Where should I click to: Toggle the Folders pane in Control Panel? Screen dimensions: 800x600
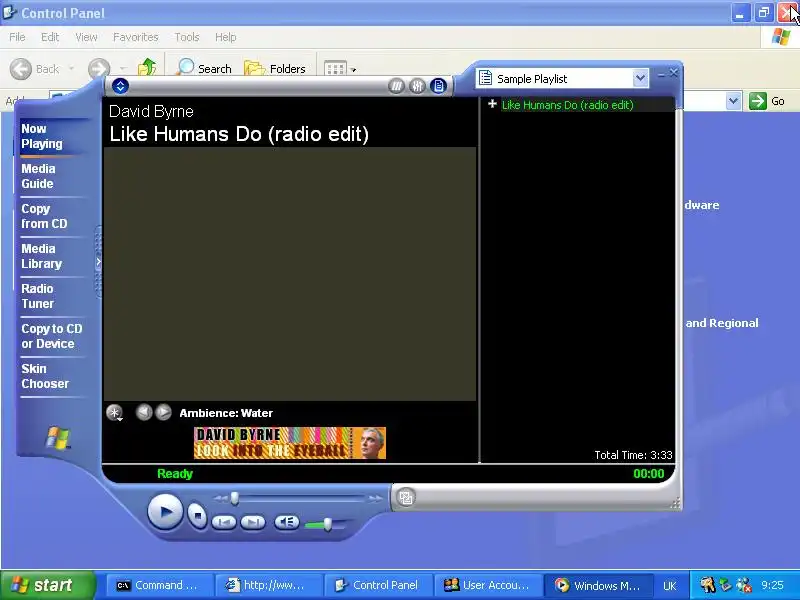tap(276, 68)
